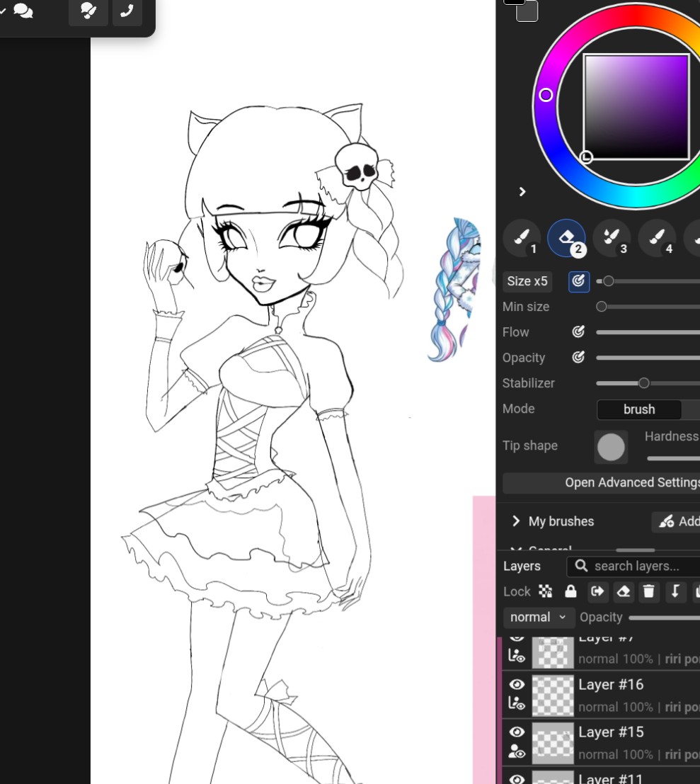
Task: Click the hue handle on color wheel
Action: pyautogui.click(x=546, y=95)
